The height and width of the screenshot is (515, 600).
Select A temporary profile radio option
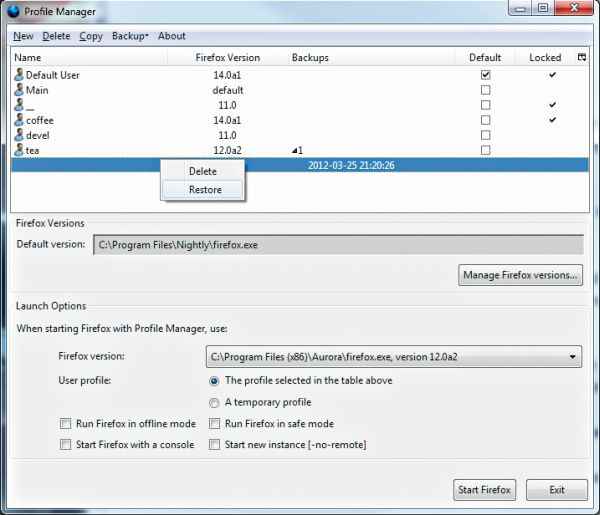pos(214,403)
